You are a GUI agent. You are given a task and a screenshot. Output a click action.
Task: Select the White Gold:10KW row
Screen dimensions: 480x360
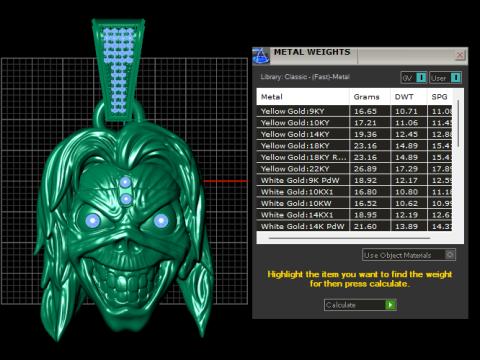(x=354, y=203)
